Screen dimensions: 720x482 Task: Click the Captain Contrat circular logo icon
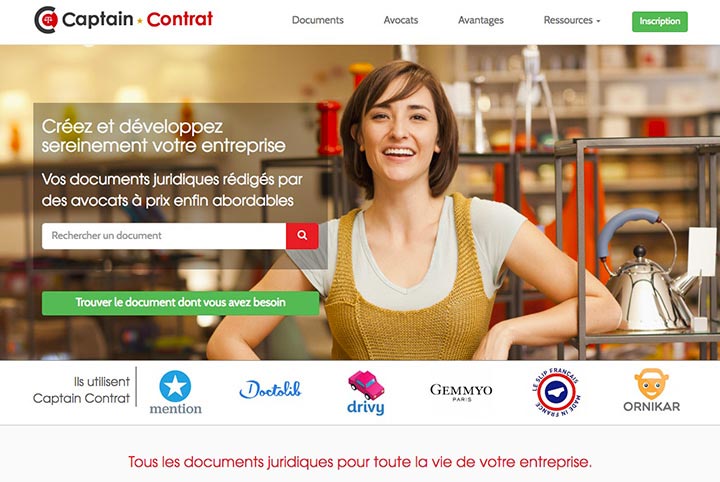tap(46, 20)
